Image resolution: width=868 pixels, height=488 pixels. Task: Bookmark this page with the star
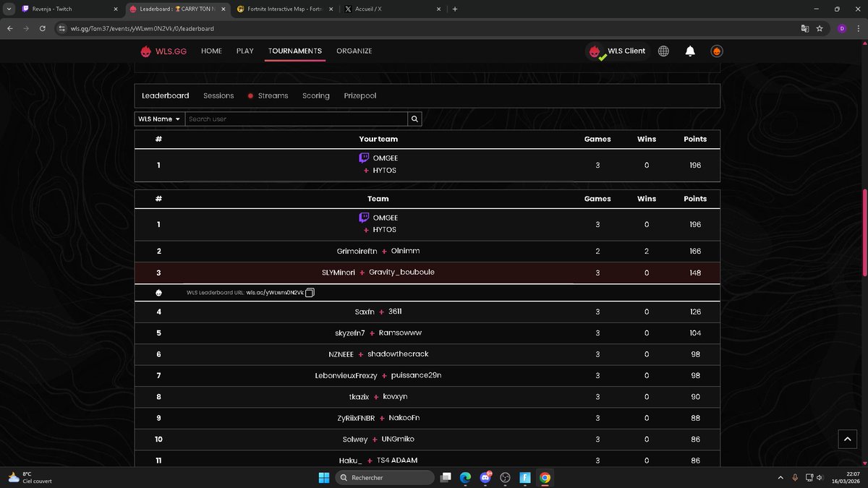[820, 28]
